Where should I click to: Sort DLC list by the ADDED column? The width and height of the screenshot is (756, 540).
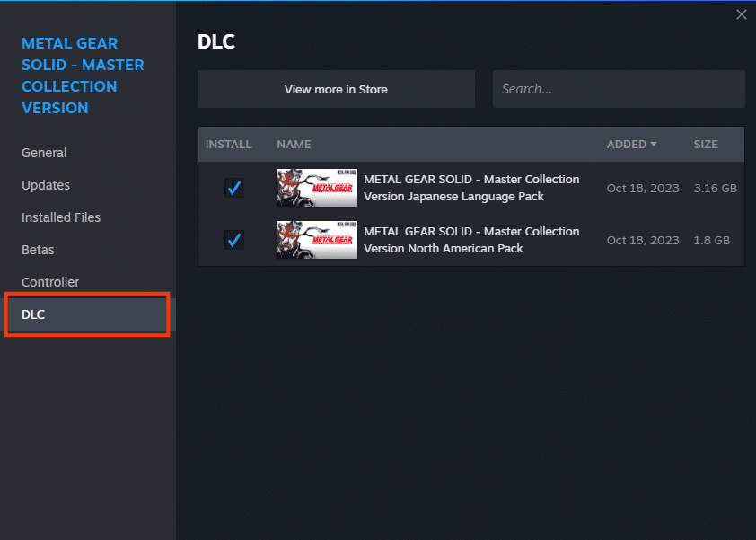631,145
